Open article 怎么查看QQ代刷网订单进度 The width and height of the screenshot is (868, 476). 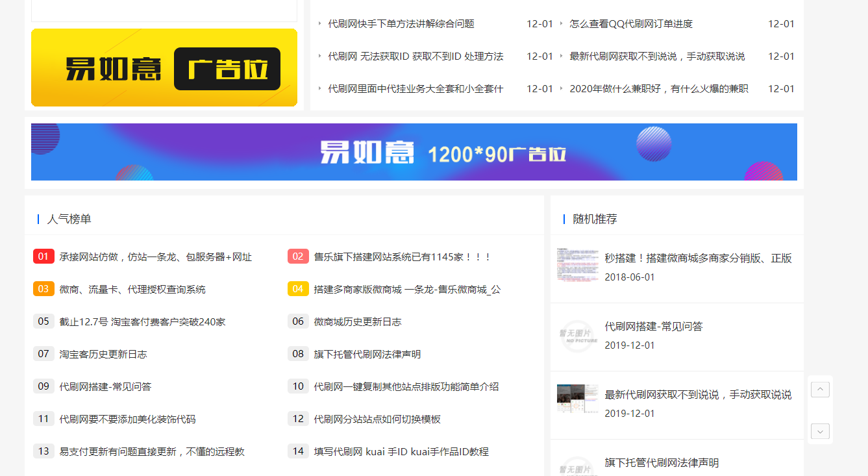[631, 24]
